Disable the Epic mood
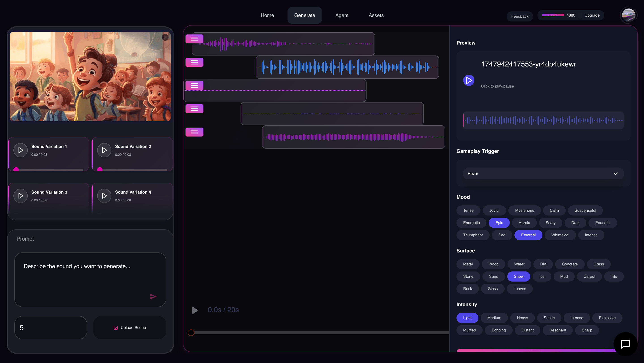Screen dimensions: 644x363 point(499,222)
